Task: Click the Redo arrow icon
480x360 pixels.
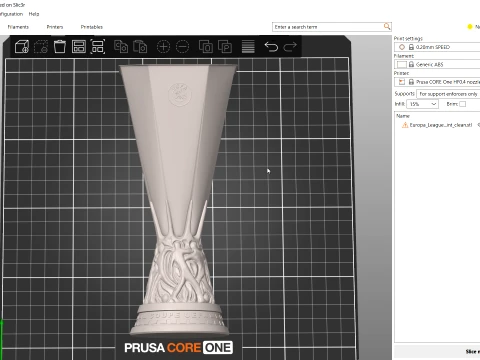Action: coord(290,47)
